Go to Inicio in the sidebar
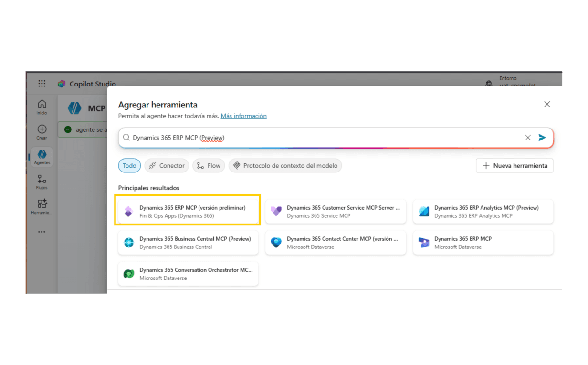 42,107
